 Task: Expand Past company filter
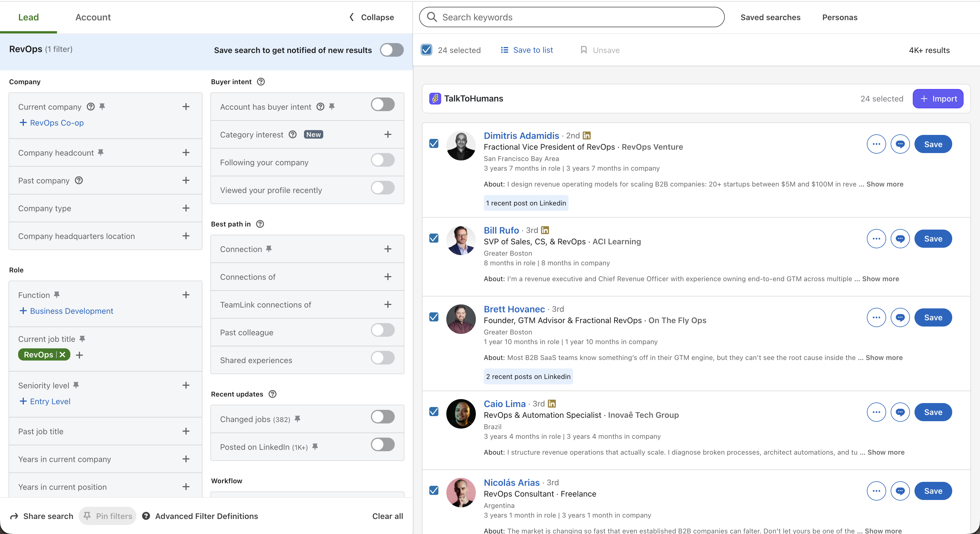click(186, 180)
